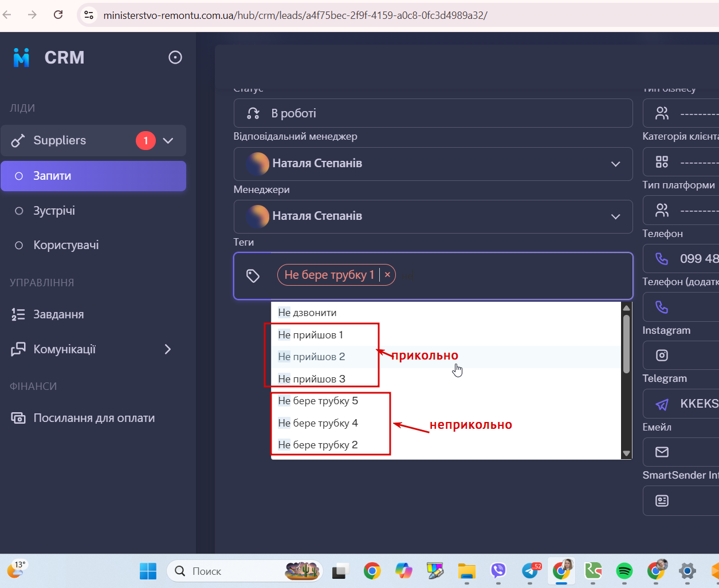Click the Тип платформи people icon
This screenshot has height=588, width=719.
[662, 211]
